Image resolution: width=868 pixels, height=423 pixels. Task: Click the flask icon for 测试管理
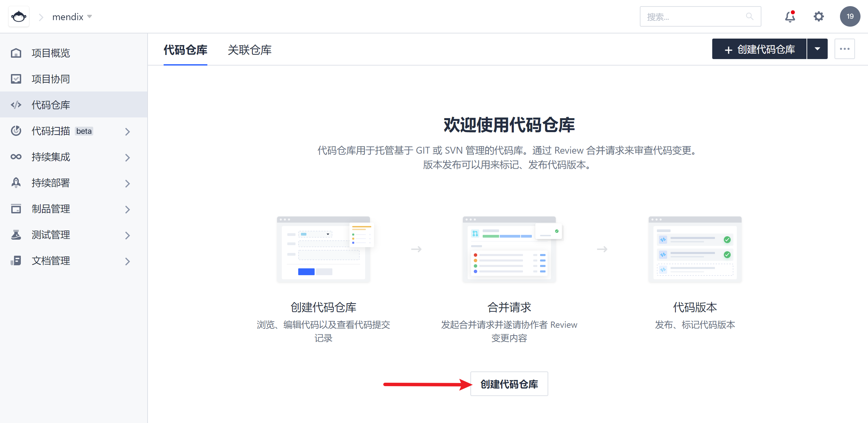tap(16, 235)
